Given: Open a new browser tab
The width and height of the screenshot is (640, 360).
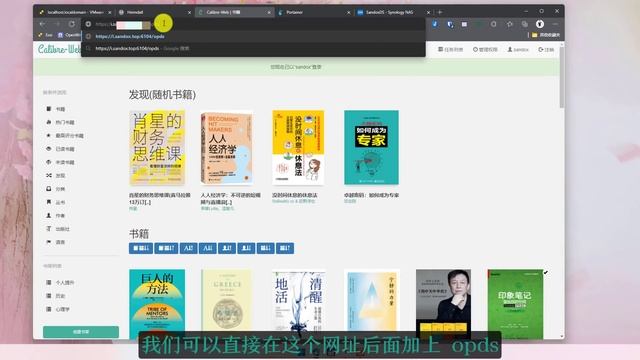Looking at the screenshot, I should coord(440,12).
